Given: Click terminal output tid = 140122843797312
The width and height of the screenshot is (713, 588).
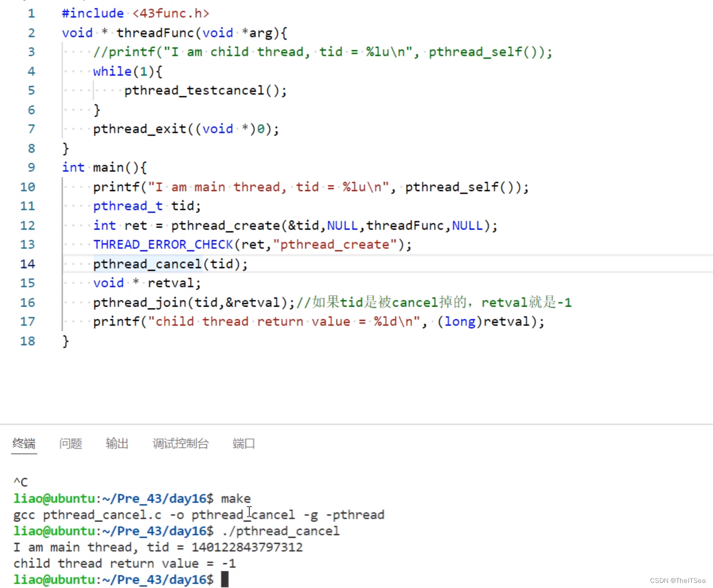Looking at the screenshot, I should point(225,547).
